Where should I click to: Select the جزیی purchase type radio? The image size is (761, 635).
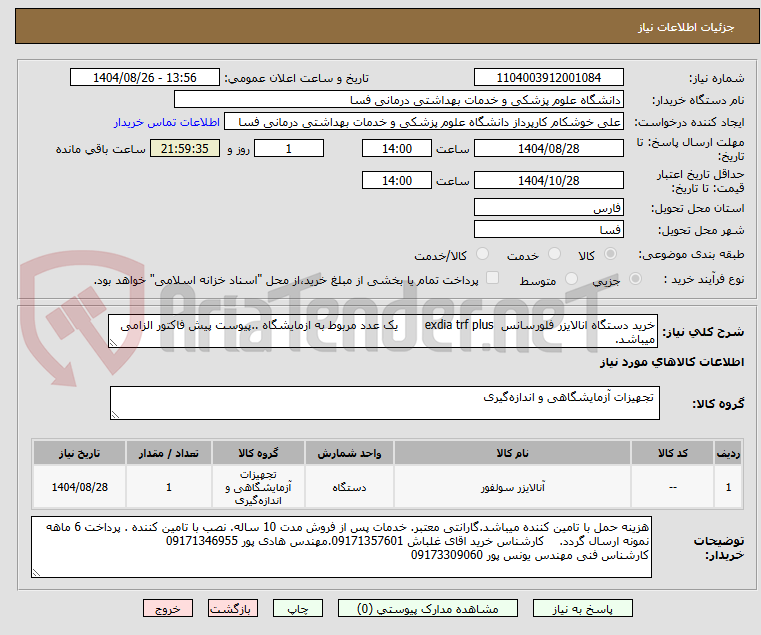click(x=635, y=279)
